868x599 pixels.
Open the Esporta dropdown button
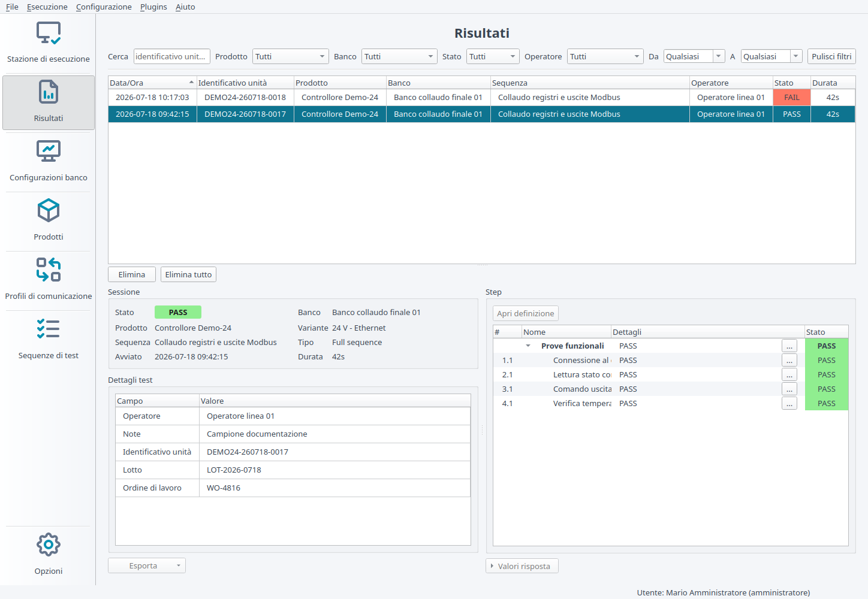147,565
